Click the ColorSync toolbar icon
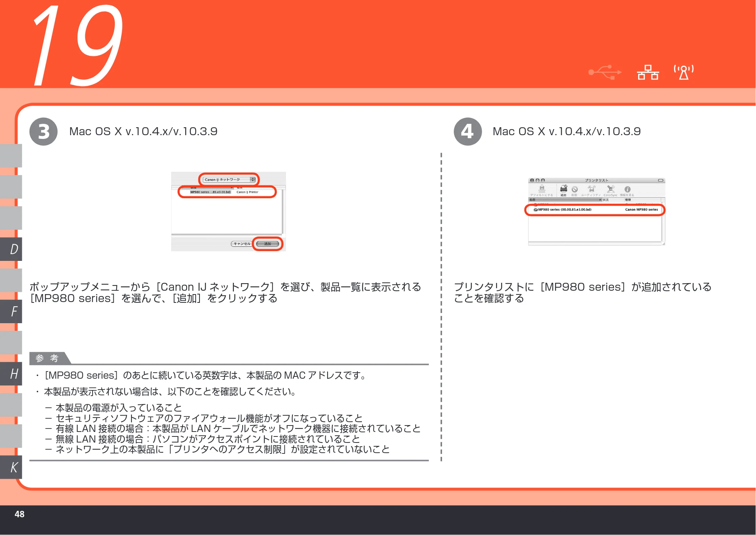The width and height of the screenshot is (756, 535). point(611,189)
